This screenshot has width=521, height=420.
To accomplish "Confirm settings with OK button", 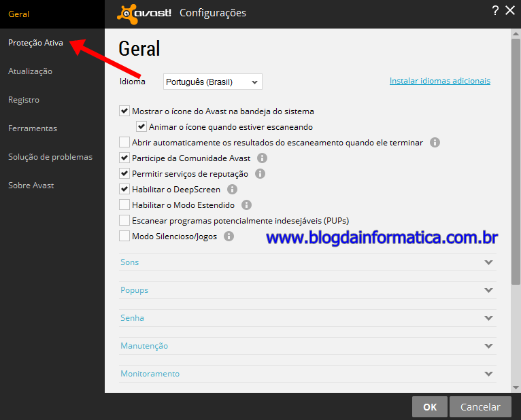I will tap(430, 406).
